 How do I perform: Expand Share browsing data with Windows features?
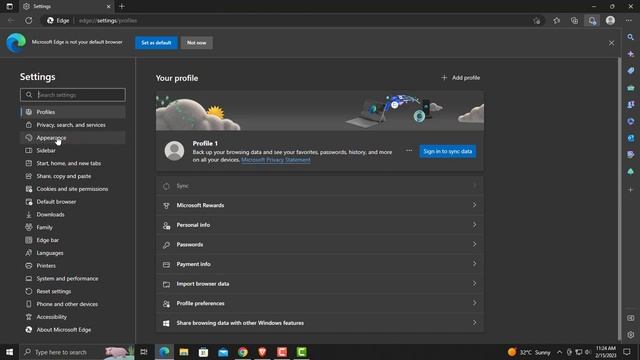point(320,323)
